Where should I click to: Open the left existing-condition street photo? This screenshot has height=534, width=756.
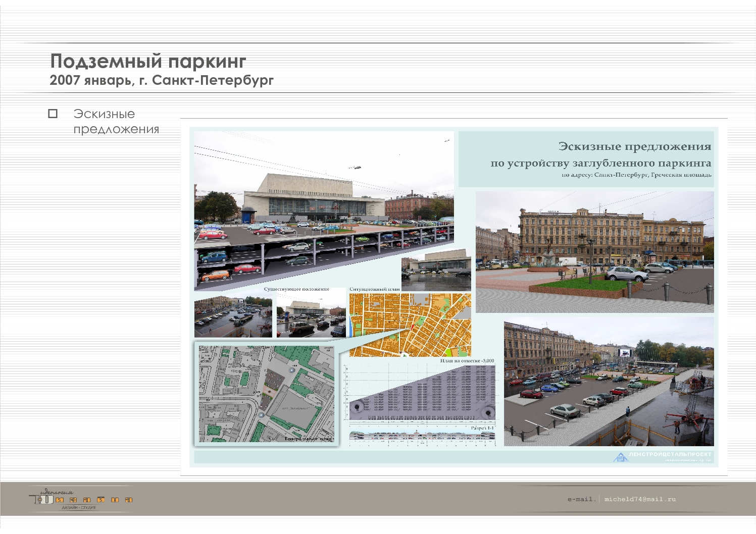pos(233,316)
